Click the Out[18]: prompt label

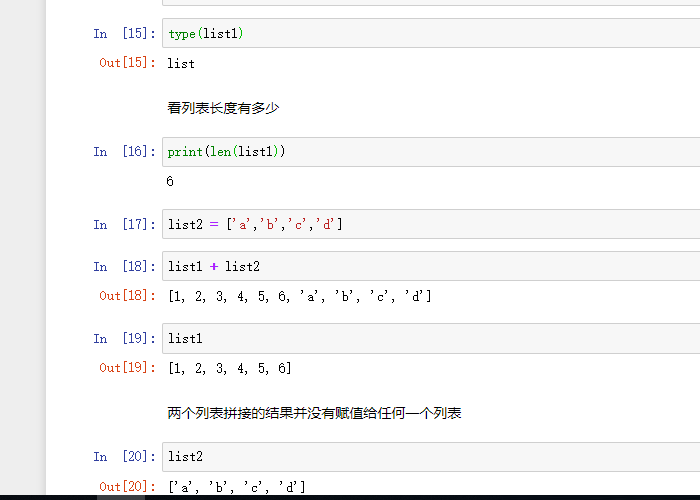click(x=128, y=296)
